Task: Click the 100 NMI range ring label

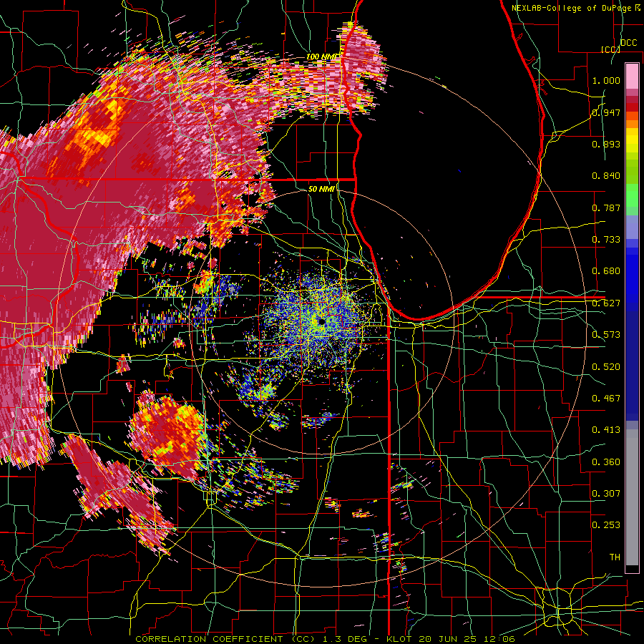Action: point(323,57)
